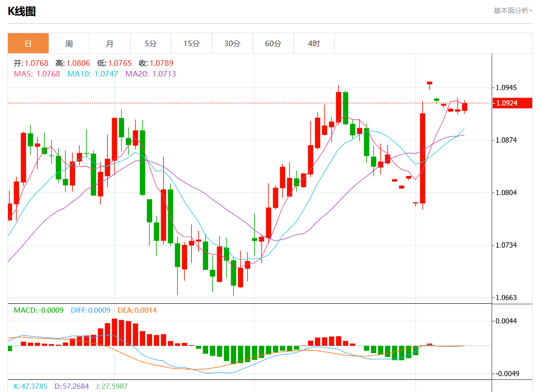Click the MA5: 1.0768 indicator value
This screenshot has width=543, height=392.
click(x=37, y=74)
